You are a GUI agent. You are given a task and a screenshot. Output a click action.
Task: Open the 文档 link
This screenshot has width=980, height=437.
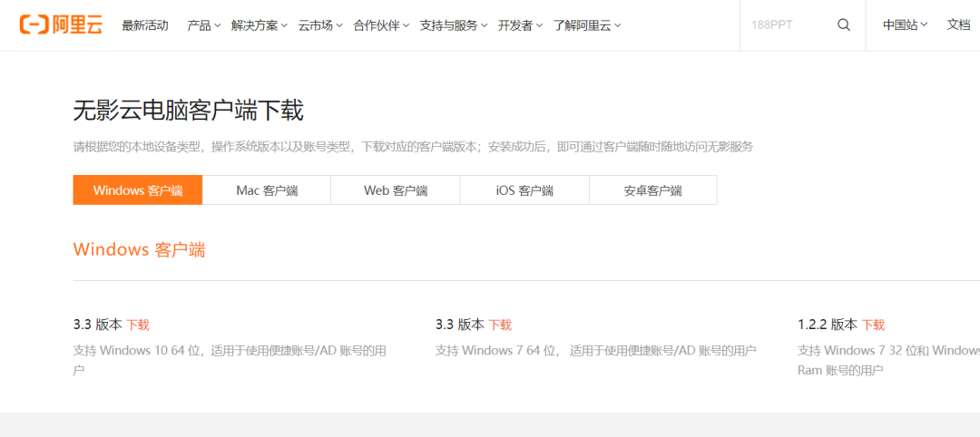[958, 25]
